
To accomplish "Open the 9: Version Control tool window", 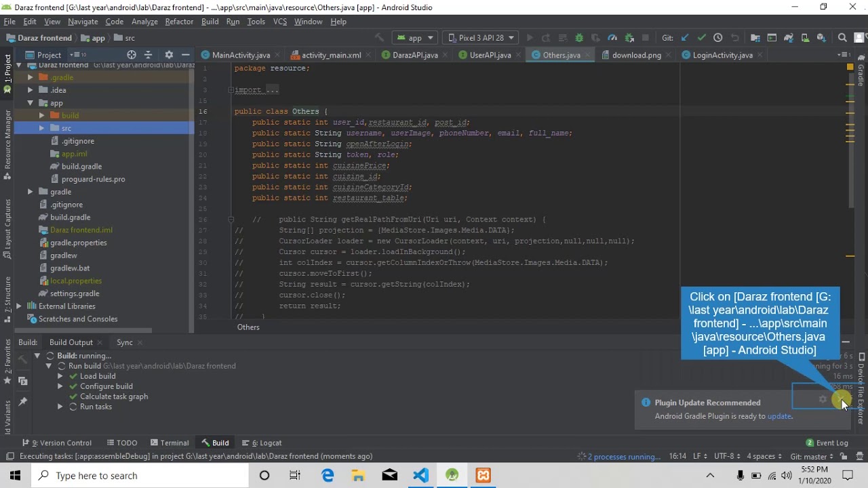I will 56,443.
